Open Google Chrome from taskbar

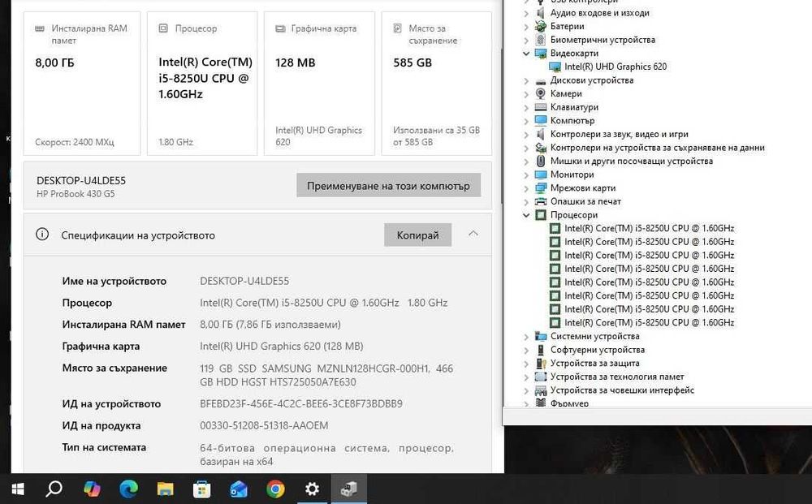click(275, 489)
